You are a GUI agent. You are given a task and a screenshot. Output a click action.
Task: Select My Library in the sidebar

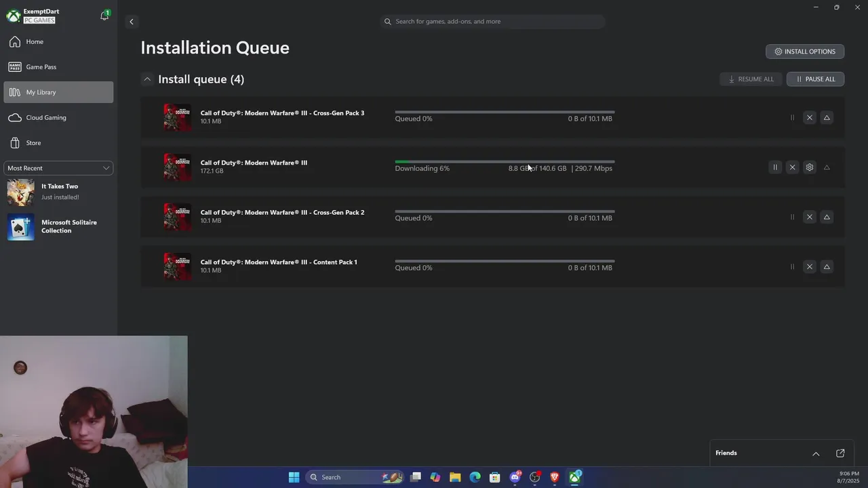click(x=58, y=92)
